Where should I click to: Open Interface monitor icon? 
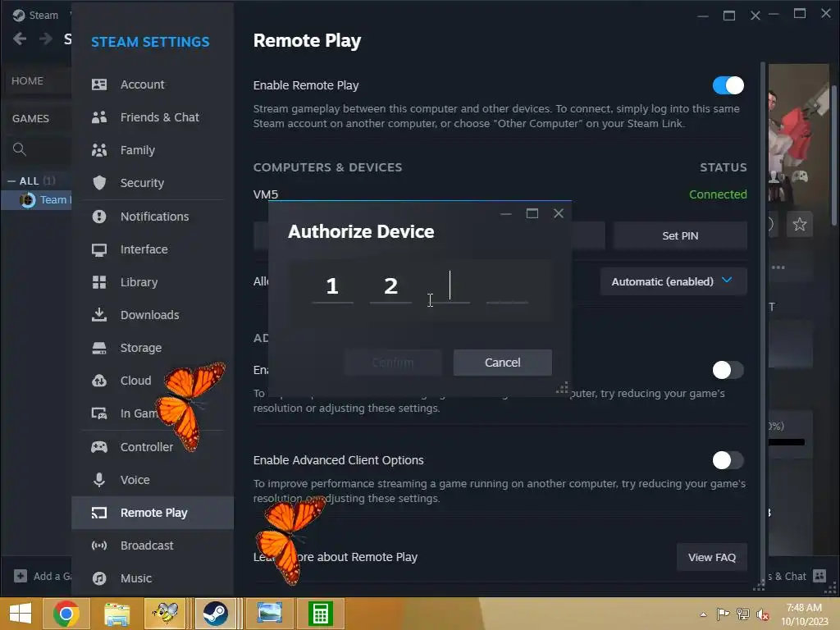pyautogui.click(x=99, y=249)
